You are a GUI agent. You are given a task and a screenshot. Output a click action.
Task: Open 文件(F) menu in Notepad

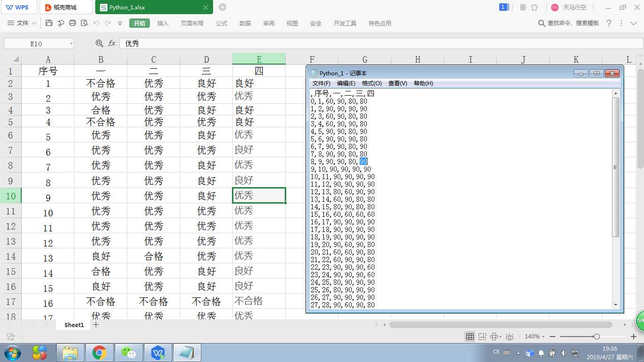[x=321, y=83]
